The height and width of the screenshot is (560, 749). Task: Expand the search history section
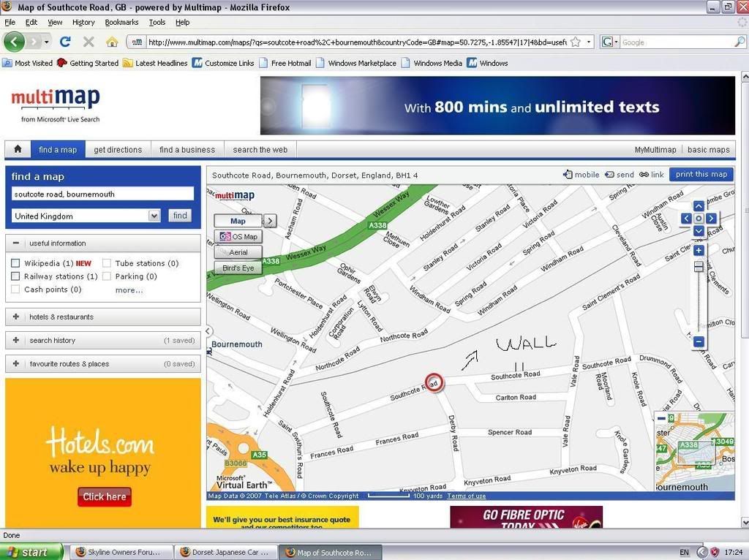click(x=16, y=340)
